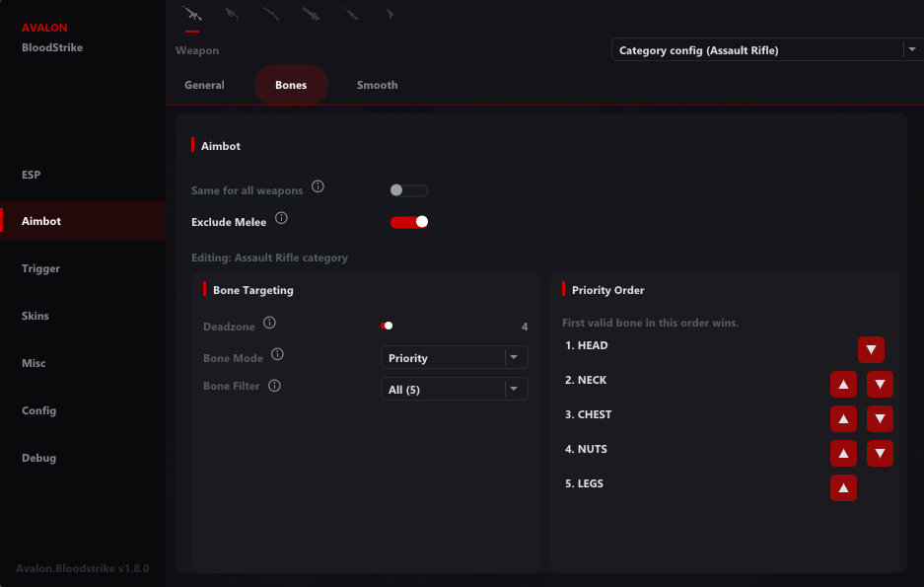Click the 2. NECK priority row

coord(586,380)
